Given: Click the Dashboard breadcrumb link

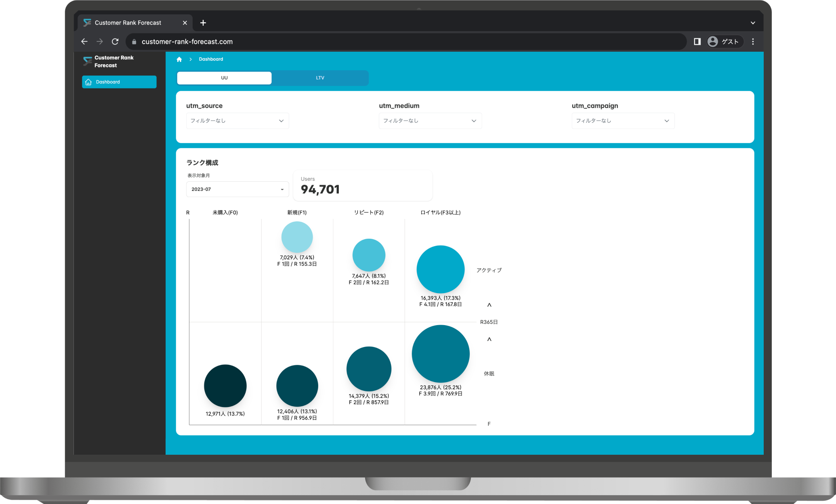Looking at the screenshot, I should 211,59.
